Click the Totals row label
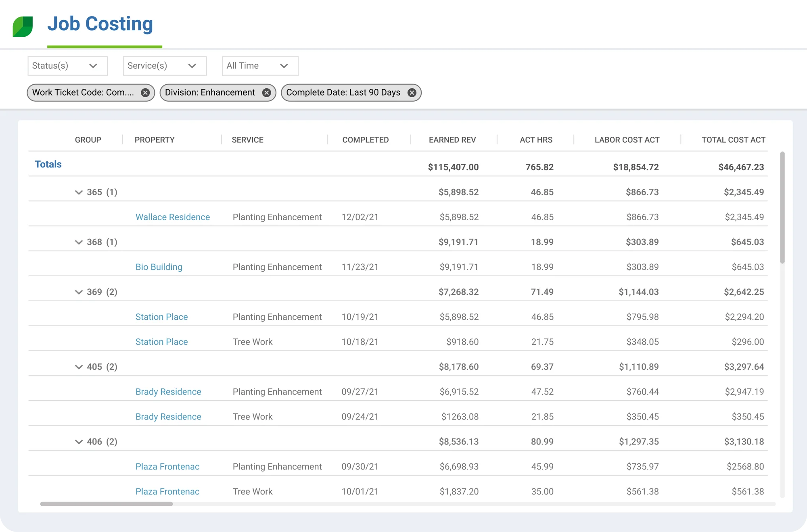This screenshot has height=532, width=807. pyautogui.click(x=48, y=164)
